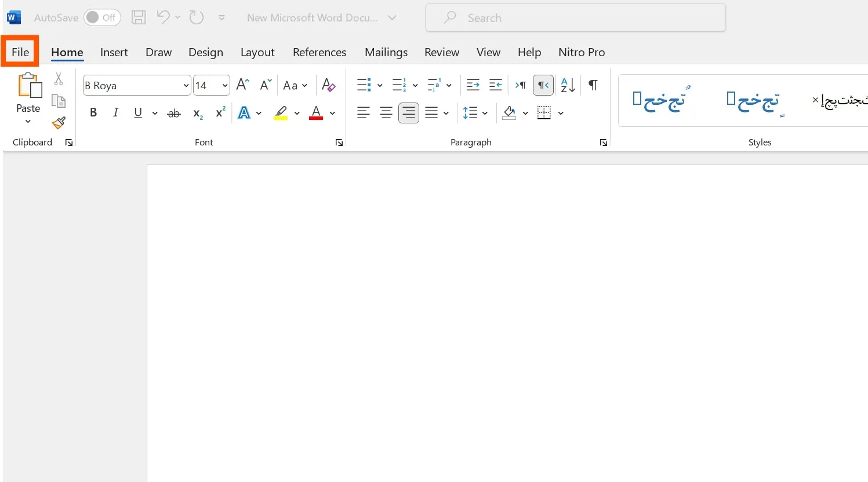Open the Font dialog box launcher
The image size is (868, 482).
(339, 143)
